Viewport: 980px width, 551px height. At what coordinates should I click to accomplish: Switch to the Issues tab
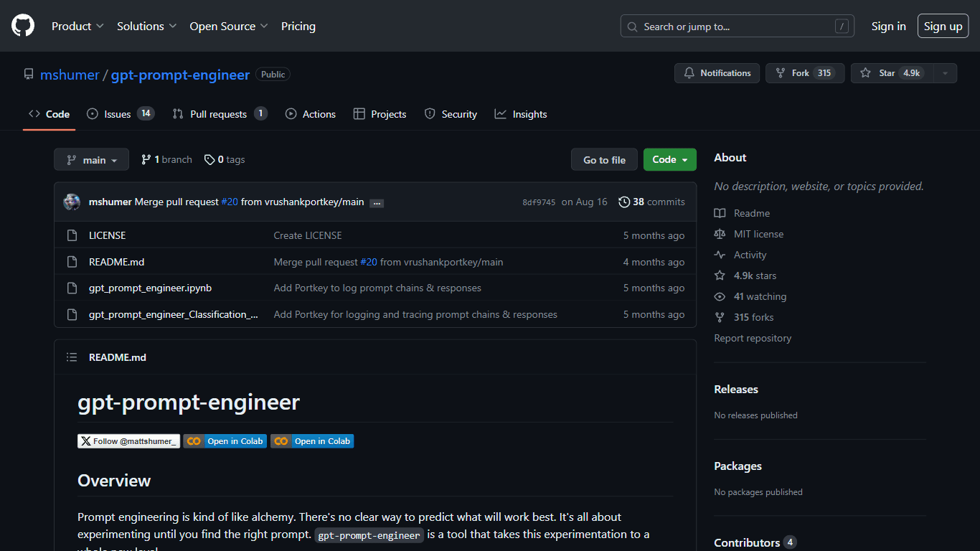pyautogui.click(x=121, y=114)
